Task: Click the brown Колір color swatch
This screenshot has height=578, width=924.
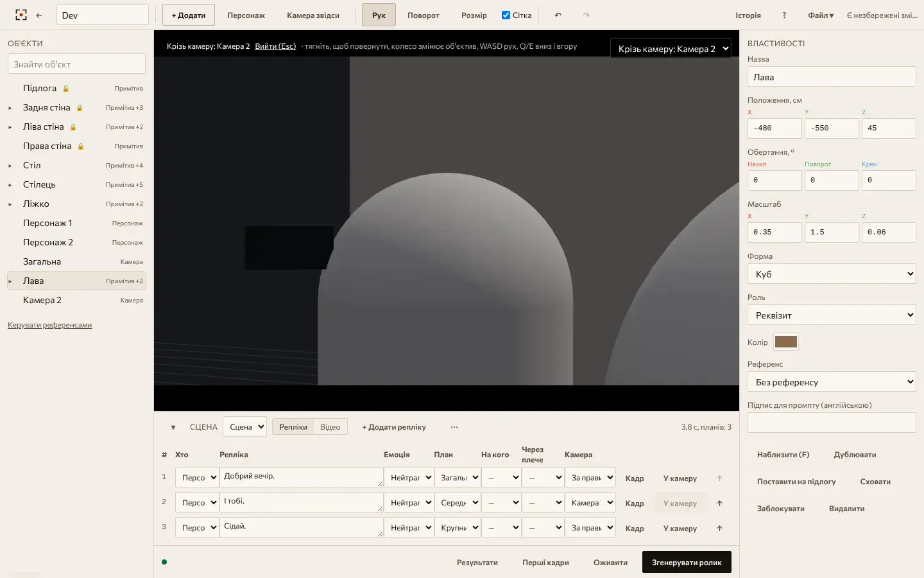Action: pos(786,342)
